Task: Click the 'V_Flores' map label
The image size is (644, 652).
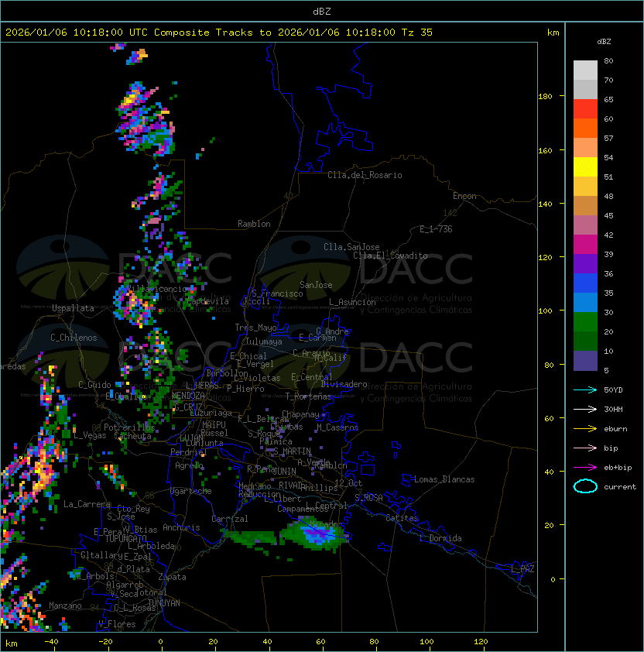Action: [117, 624]
